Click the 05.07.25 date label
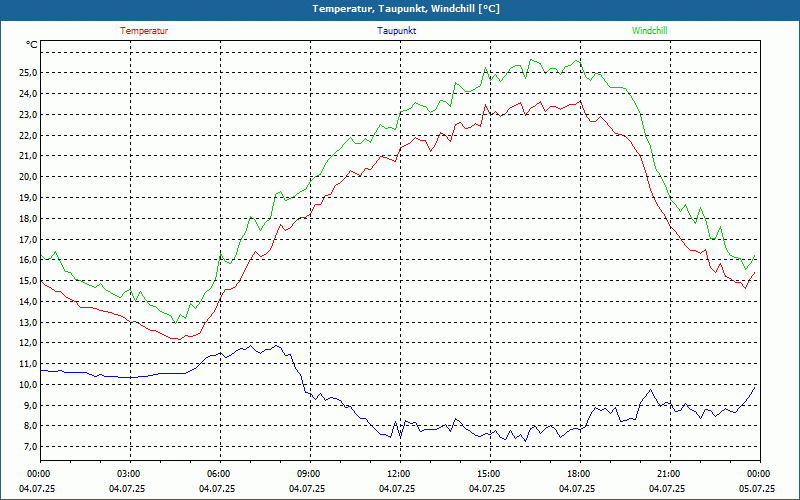800x500 pixels. point(757,489)
